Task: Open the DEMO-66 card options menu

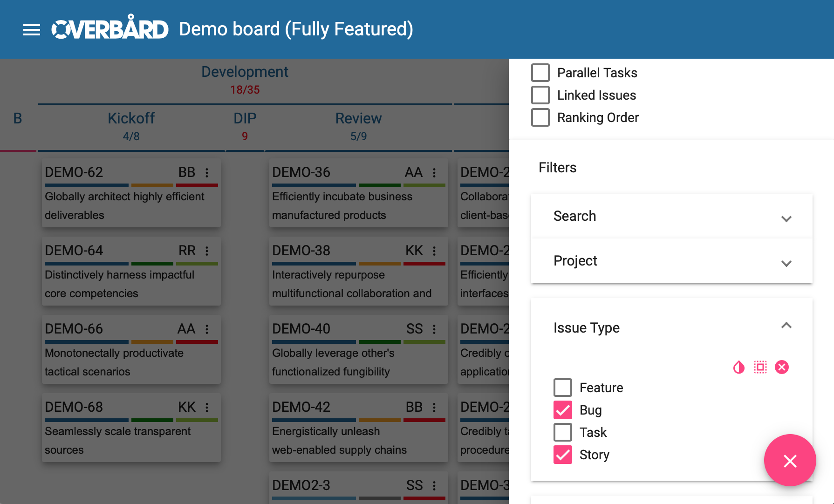Action: click(x=207, y=329)
